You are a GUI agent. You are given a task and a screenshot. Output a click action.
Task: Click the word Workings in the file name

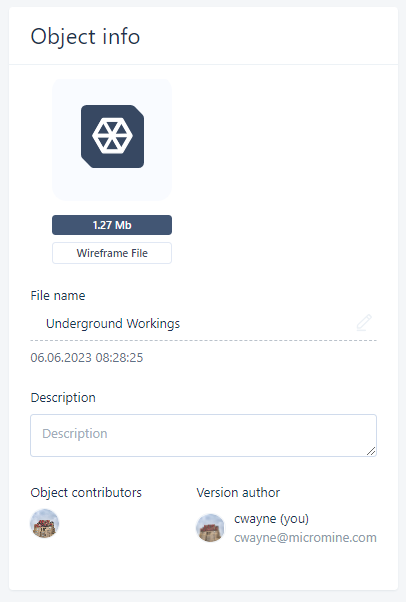153,324
